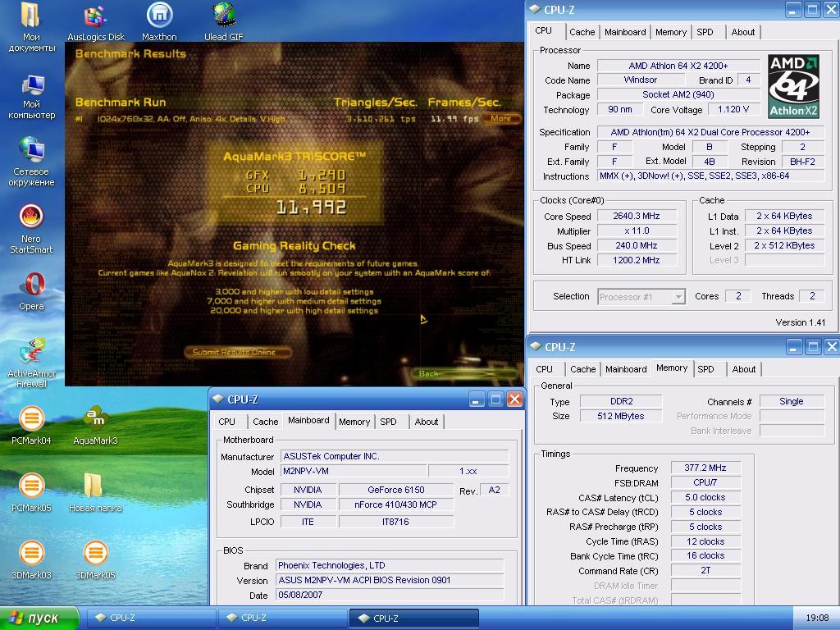The height and width of the screenshot is (630, 840).
Task: Select Cache tab in Mainboard CPU-Z window
Action: point(265,422)
